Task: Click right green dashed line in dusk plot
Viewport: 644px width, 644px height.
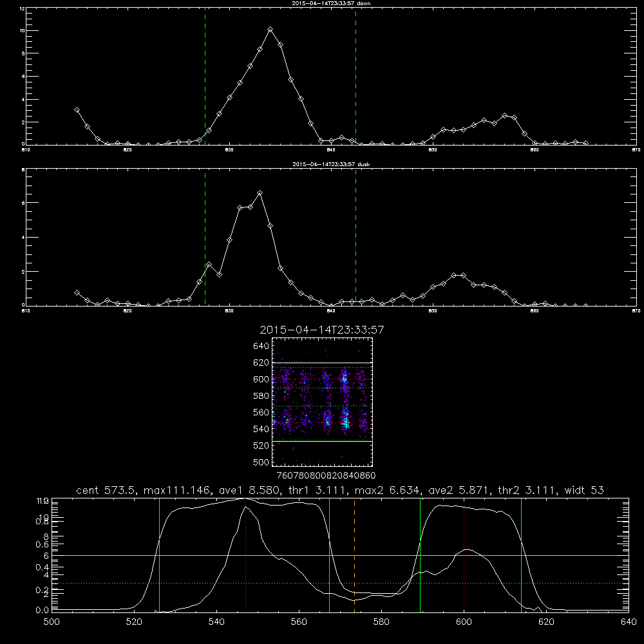Action: 355,238
